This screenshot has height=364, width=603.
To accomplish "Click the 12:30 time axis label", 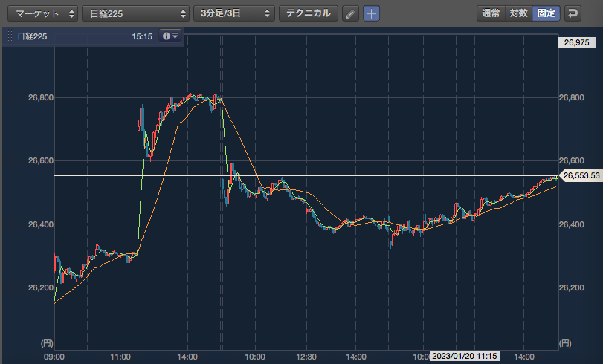I will coord(306,357).
